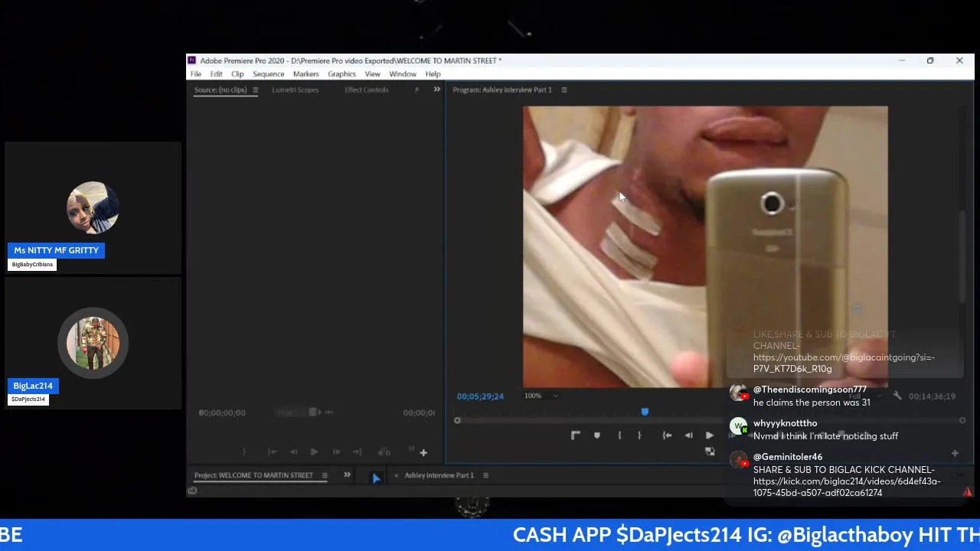Image resolution: width=980 pixels, height=551 pixels.
Task: Open Project panel hamburger menu
Action: (x=325, y=475)
